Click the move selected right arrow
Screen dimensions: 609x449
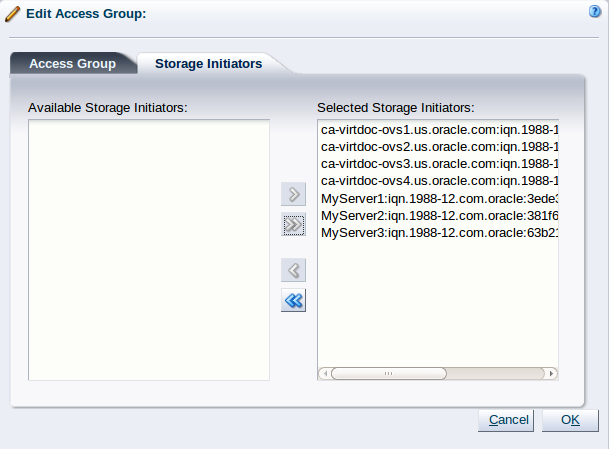click(293, 195)
